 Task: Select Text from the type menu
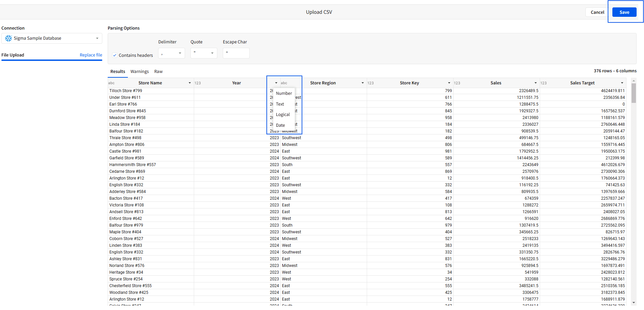280,104
